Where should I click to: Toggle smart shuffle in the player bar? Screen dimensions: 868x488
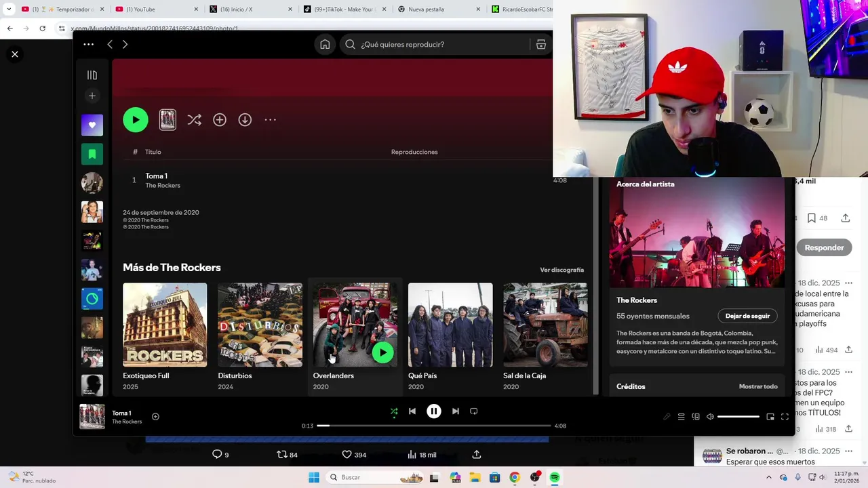point(394,411)
